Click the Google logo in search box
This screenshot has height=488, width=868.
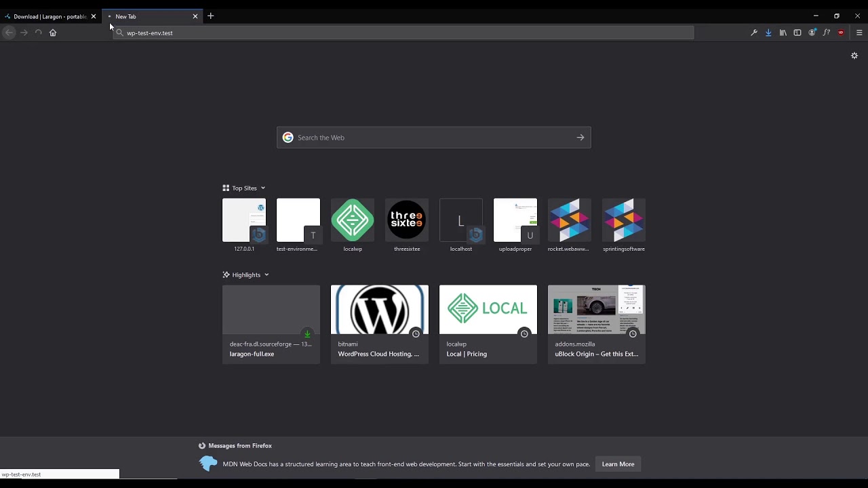[288, 138]
